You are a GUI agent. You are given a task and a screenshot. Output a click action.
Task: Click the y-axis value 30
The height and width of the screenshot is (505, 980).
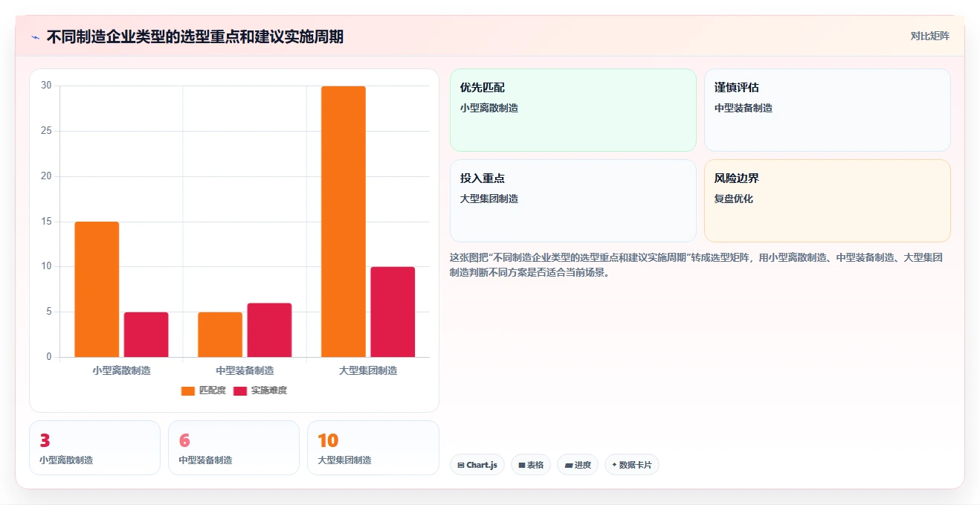[x=46, y=86]
